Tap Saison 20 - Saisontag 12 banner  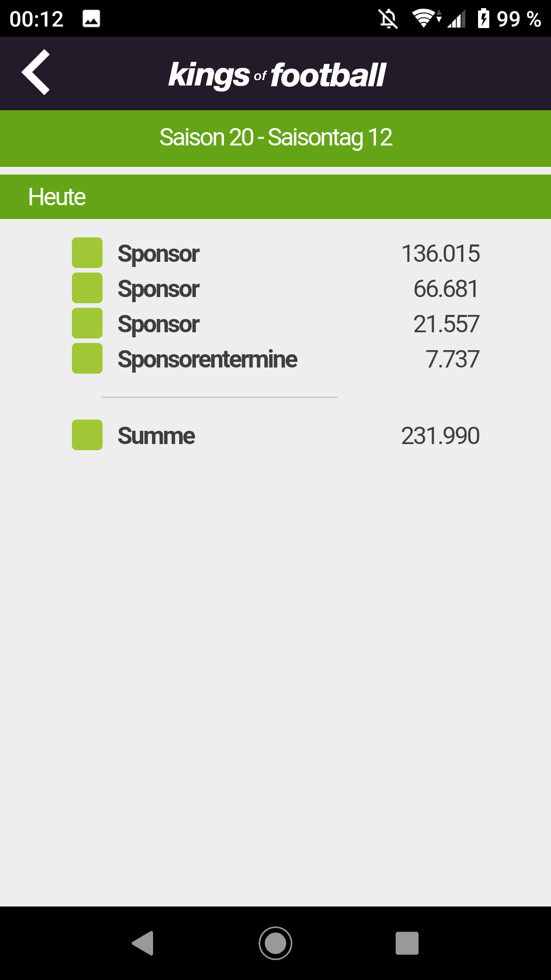coord(275,138)
